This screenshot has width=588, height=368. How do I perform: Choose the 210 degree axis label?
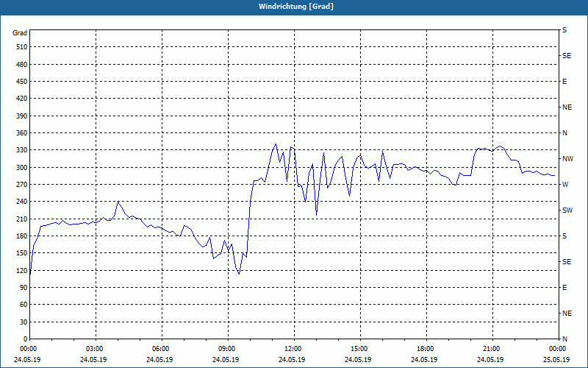pyautogui.click(x=22, y=219)
